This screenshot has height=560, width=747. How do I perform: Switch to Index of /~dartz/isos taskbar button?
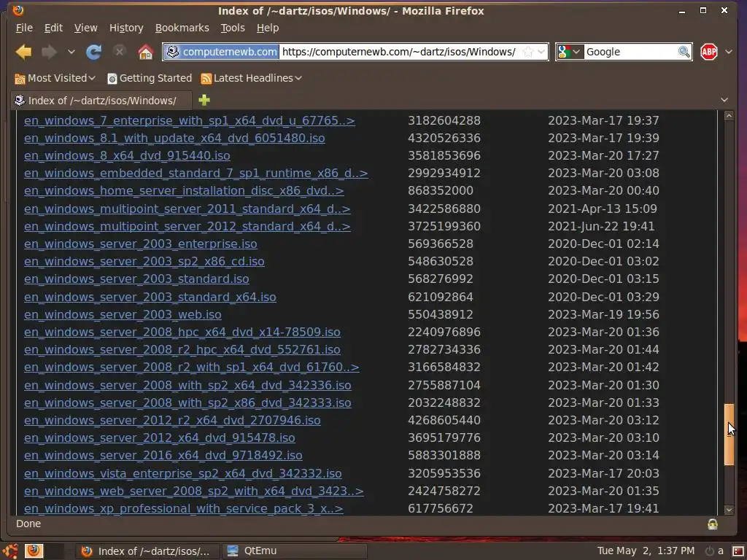[x=147, y=551]
